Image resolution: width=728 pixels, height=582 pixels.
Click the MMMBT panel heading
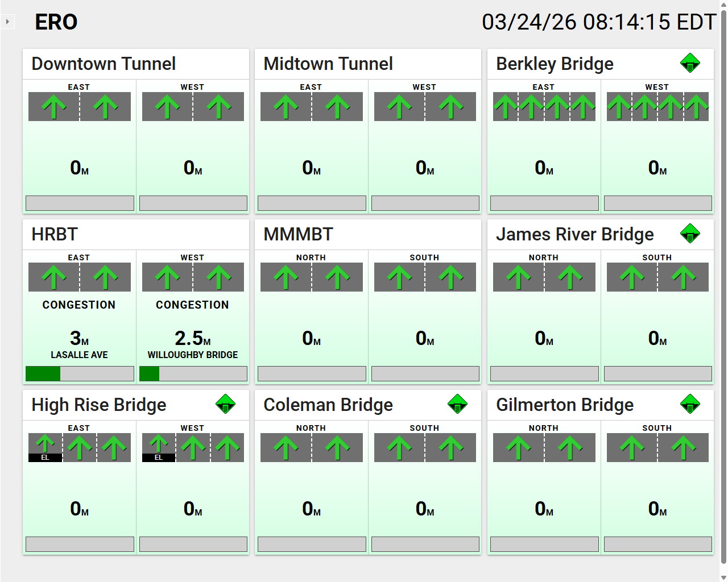tap(298, 234)
